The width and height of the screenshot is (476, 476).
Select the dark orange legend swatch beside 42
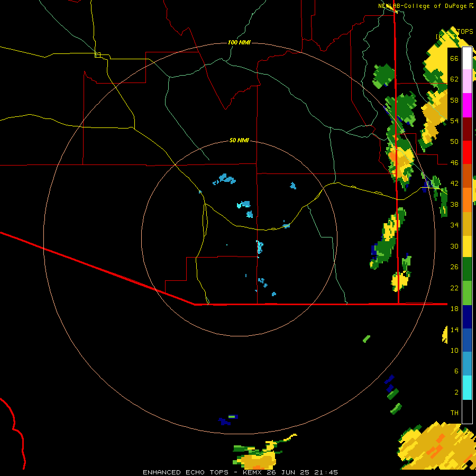pos(467,176)
